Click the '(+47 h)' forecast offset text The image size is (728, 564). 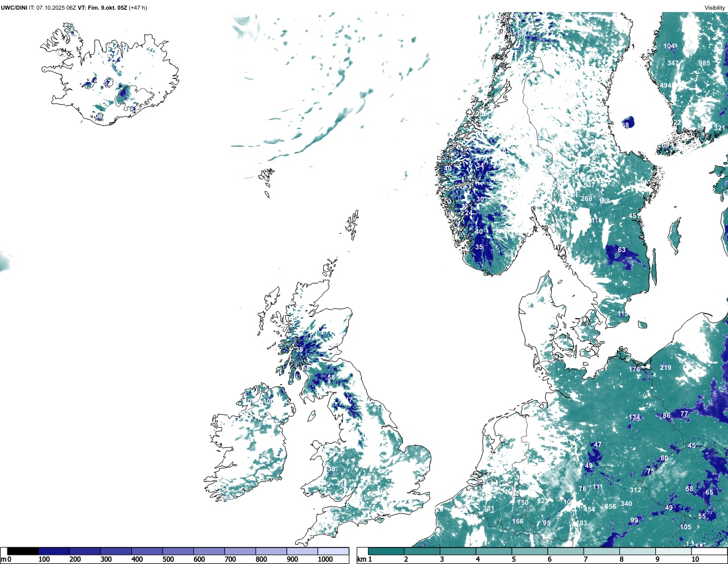pyautogui.click(x=139, y=7)
